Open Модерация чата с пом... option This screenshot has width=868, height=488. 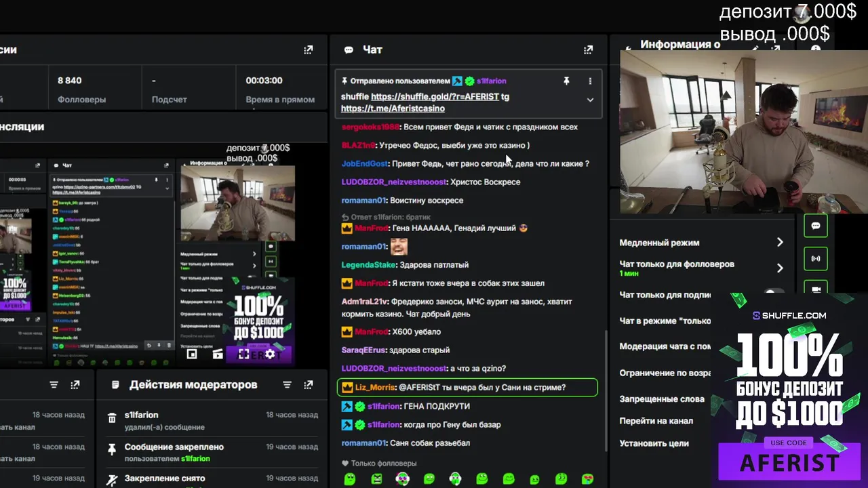(x=665, y=346)
